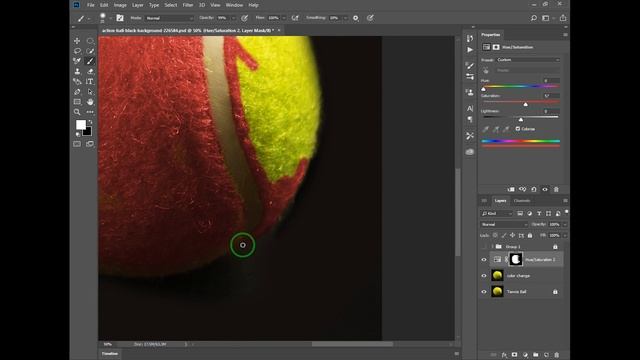Open the brush Mode dropdown
This screenshot has width=640, height=360.
169,18
